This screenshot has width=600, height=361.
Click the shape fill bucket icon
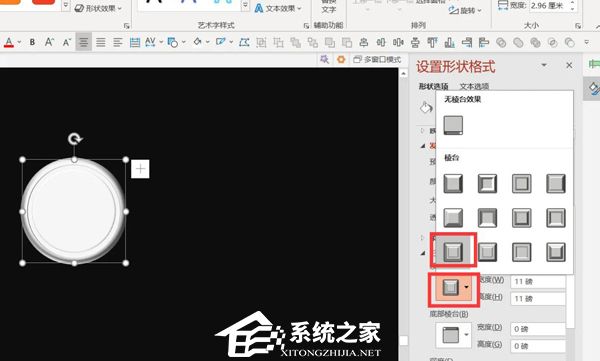pyautogui.click(x=197, y=42)
